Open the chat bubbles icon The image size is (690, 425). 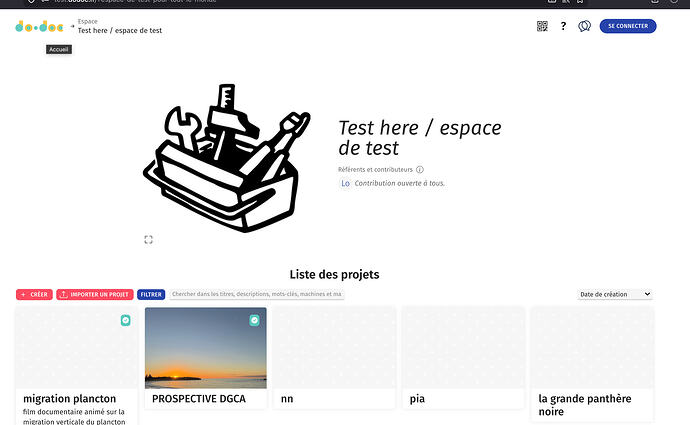coord(584,26)
